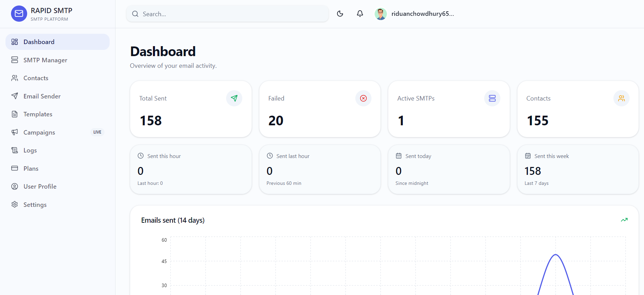Screen dimensions: 644x295
Task: Click the SMTP Manager server icon in sidebar
Action: pos(14,60)
